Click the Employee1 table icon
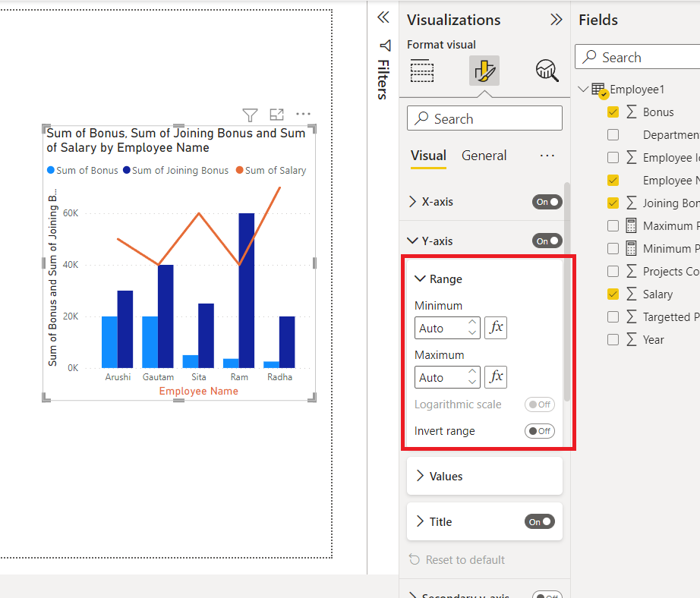 (x=600, y=90)
